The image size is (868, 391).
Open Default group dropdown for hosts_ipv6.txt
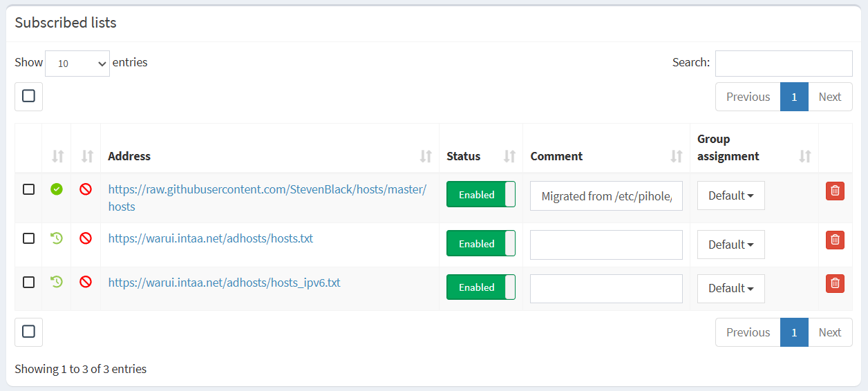731,288
